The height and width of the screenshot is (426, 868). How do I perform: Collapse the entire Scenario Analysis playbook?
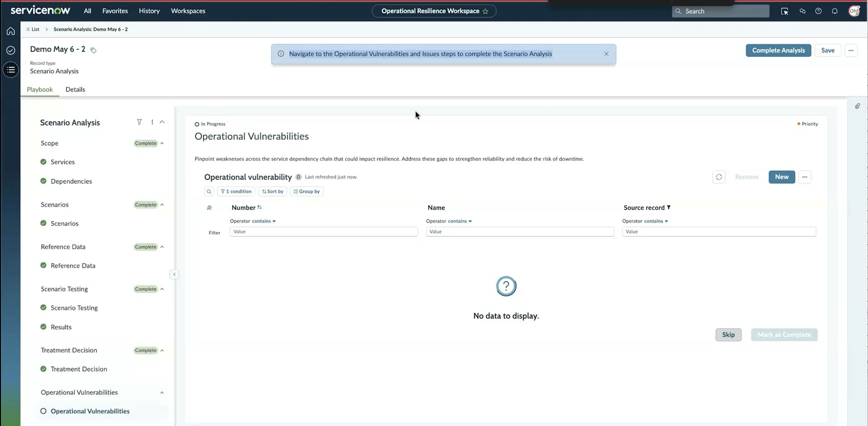pyautogui.click(x=162, y=122)
